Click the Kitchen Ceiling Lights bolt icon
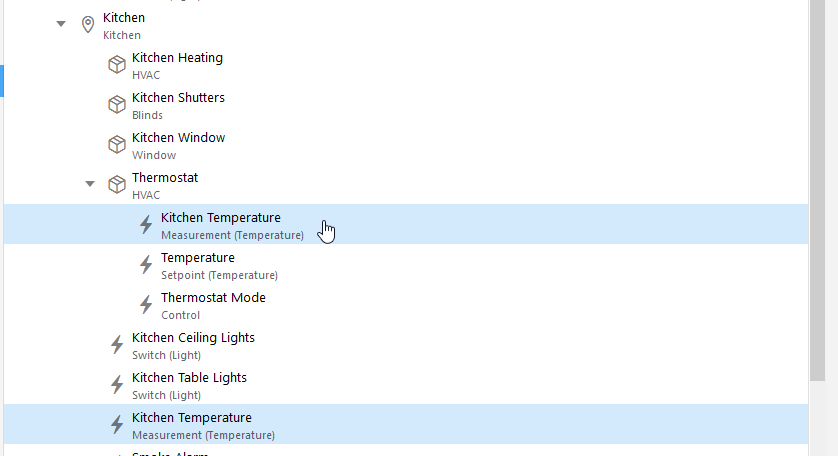The image size is (838, 456). [116, 345]
